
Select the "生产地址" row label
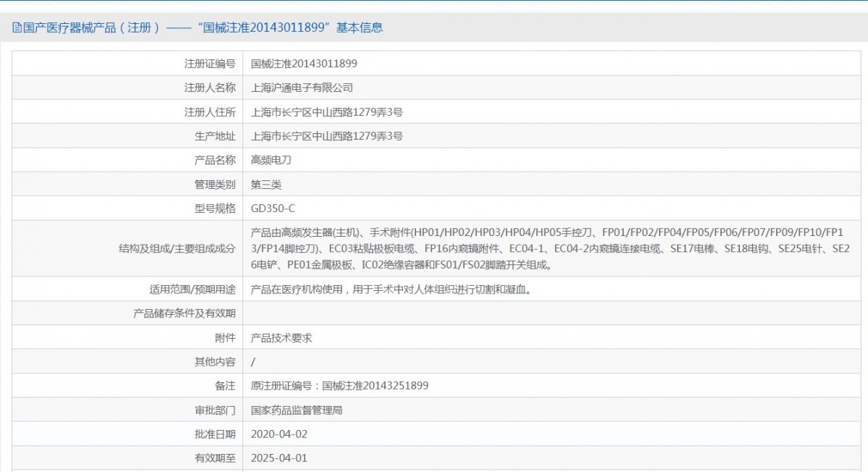click(x=216, y=136)
